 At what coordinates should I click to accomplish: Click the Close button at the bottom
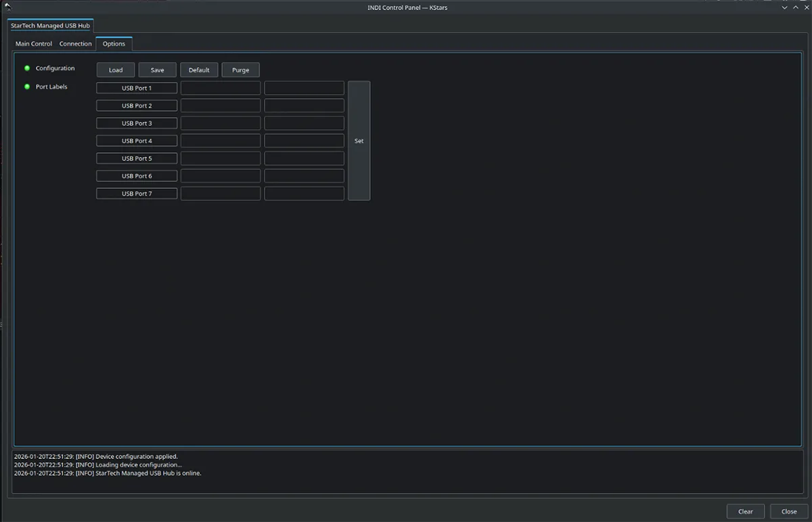pyautogui.click(x=789, y=512)
